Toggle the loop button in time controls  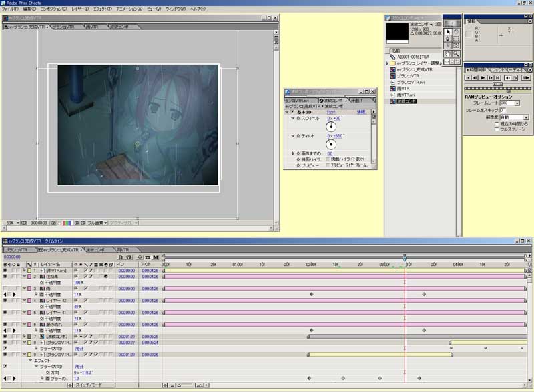click(x=515, y=78)
